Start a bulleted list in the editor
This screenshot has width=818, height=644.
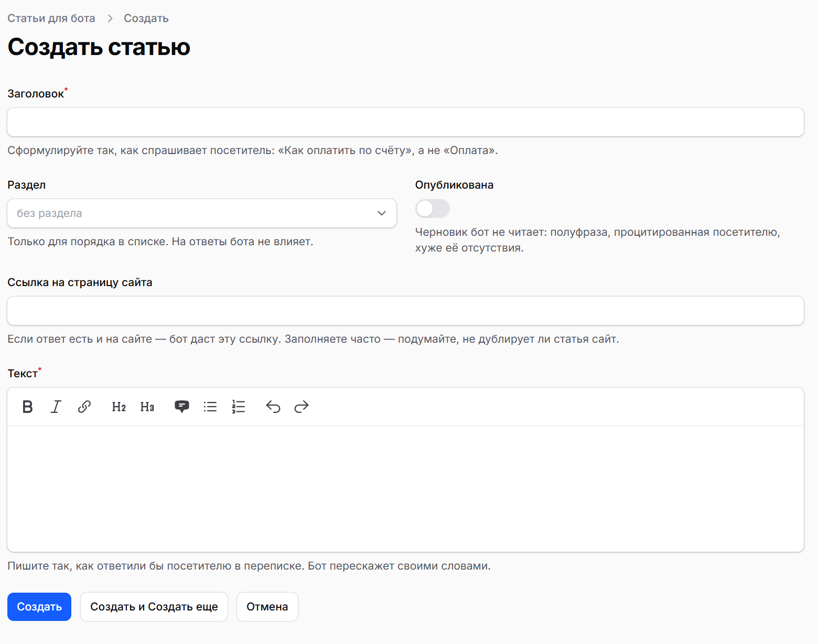pyautogui.click(x=210, y=407)
